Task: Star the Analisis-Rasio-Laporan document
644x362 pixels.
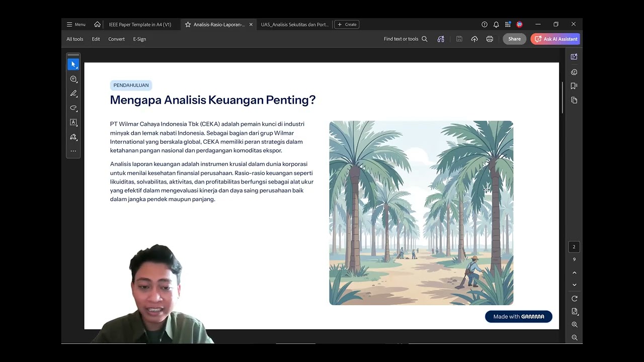Action: (188, 24)
